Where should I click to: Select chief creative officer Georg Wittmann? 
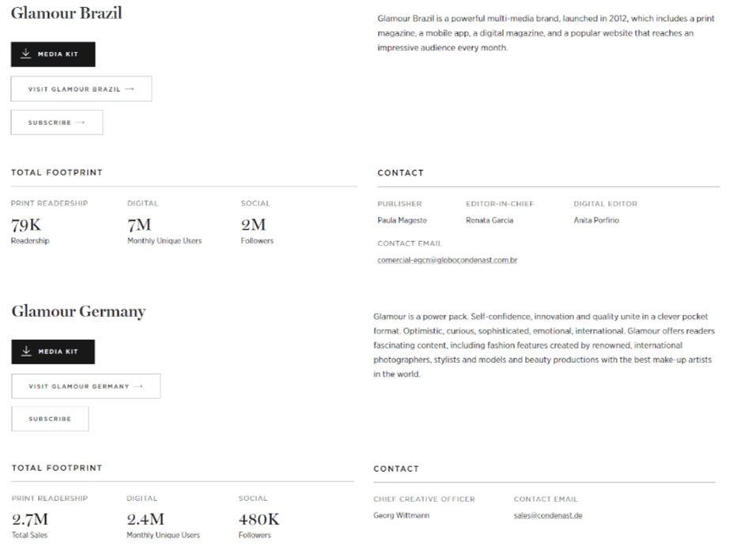(401, 515)
